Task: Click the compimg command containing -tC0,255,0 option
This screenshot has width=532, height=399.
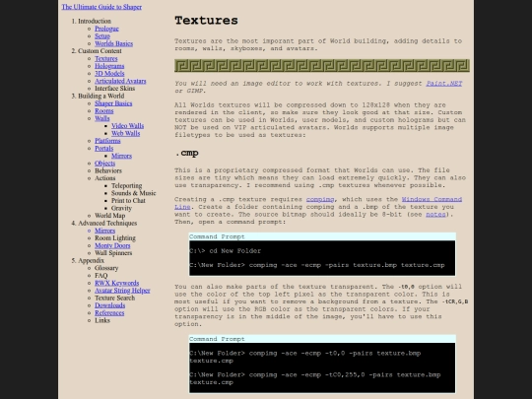Action: [x=315, y=378]
